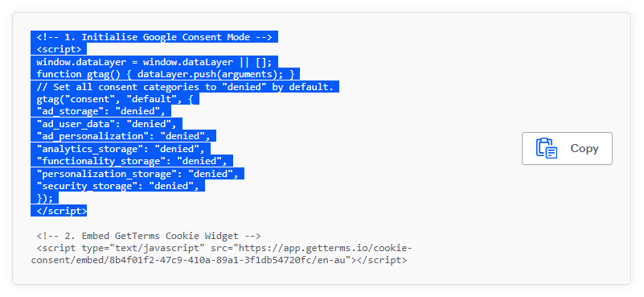
Task: Click the 'Set all consent categories' comment
Action: 185,87
